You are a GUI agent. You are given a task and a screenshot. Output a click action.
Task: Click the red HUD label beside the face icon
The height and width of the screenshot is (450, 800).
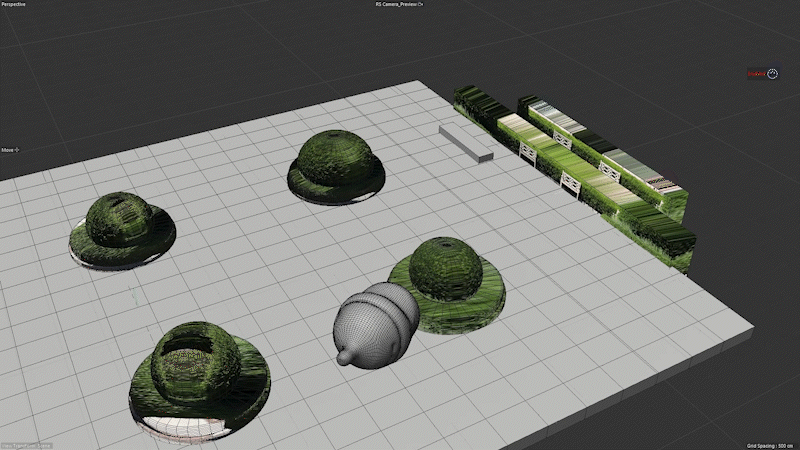point(757,74)
